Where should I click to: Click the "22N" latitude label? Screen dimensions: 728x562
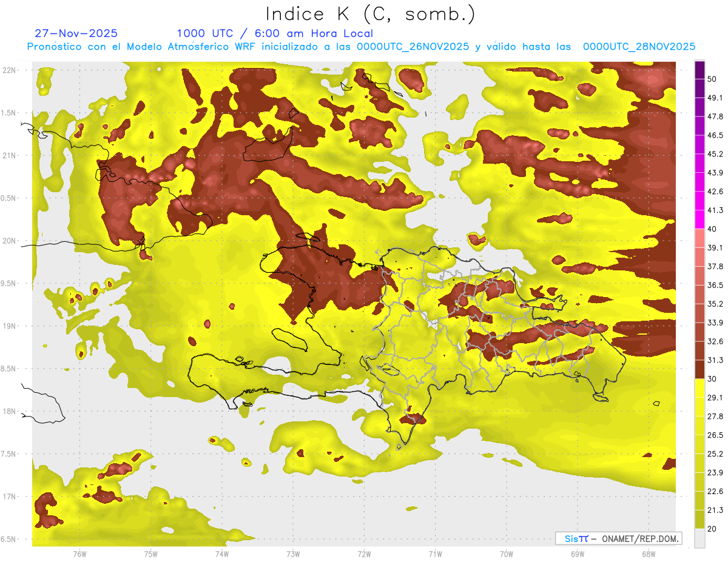(x=10, y=70)
